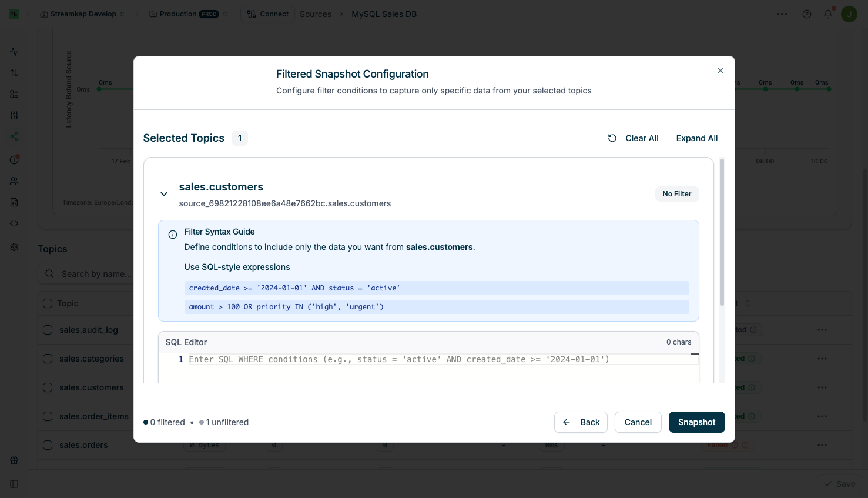Image resolution: width=868 pixels, height=498 pixels.
Task: Open the connectors graph icon in sidebar
Action: pos(14,136)
